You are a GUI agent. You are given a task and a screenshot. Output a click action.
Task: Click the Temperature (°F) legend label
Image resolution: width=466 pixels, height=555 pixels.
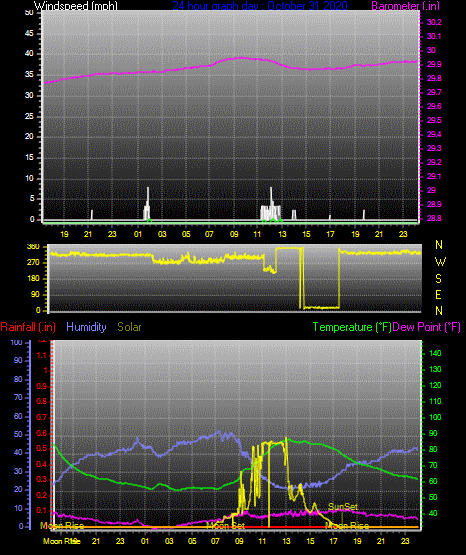coord(352,327)
